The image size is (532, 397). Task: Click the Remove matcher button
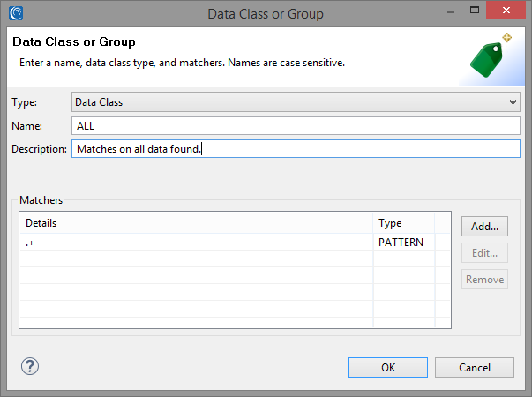pos(484,280)
